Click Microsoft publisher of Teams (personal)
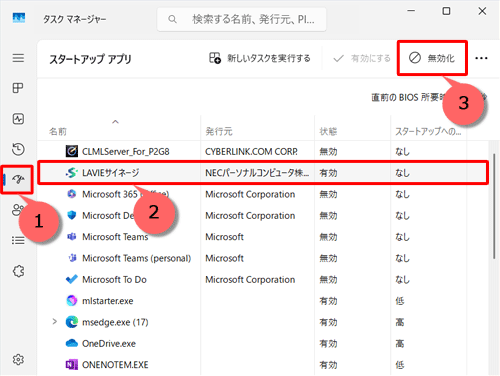This screenshot has width=500, height=376. pyautogui.click(x=224, y=258)
